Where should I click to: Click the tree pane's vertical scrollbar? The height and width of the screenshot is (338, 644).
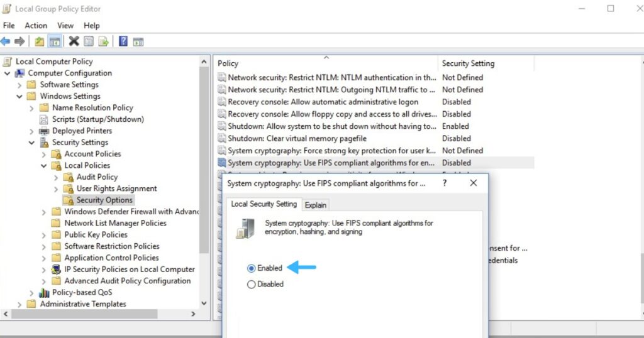204,157
